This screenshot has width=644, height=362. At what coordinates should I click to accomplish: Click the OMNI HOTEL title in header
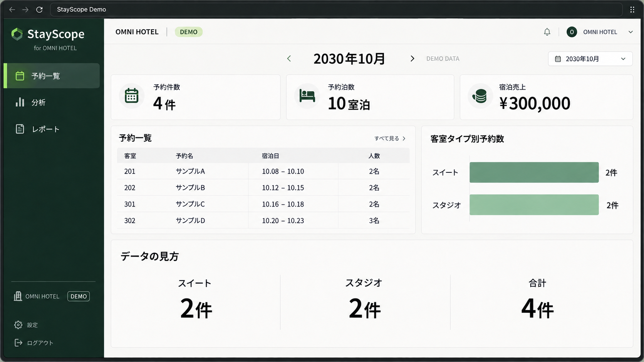click(x=137, y=32)
